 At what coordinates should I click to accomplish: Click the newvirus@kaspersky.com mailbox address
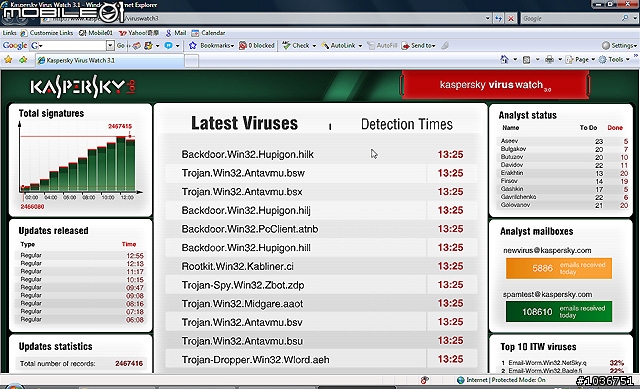pos(547,250)
